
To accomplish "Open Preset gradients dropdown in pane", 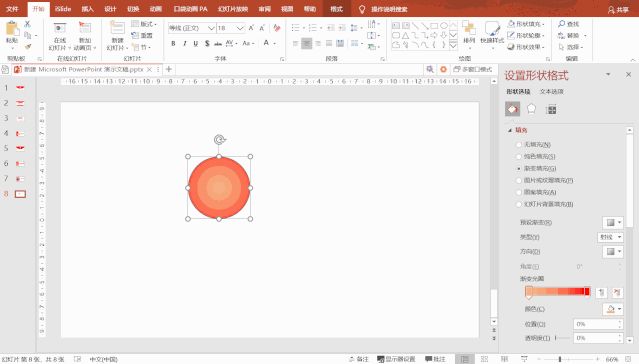I will [613, 223].
